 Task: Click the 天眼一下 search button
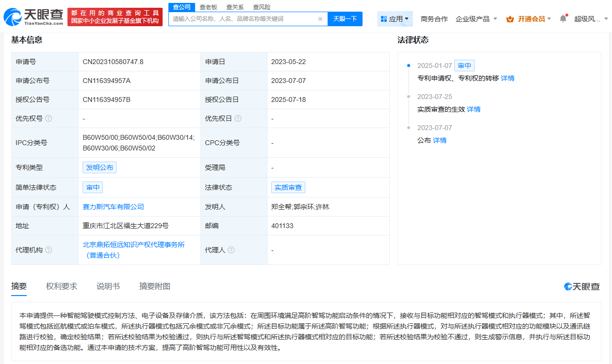(345, 19)
